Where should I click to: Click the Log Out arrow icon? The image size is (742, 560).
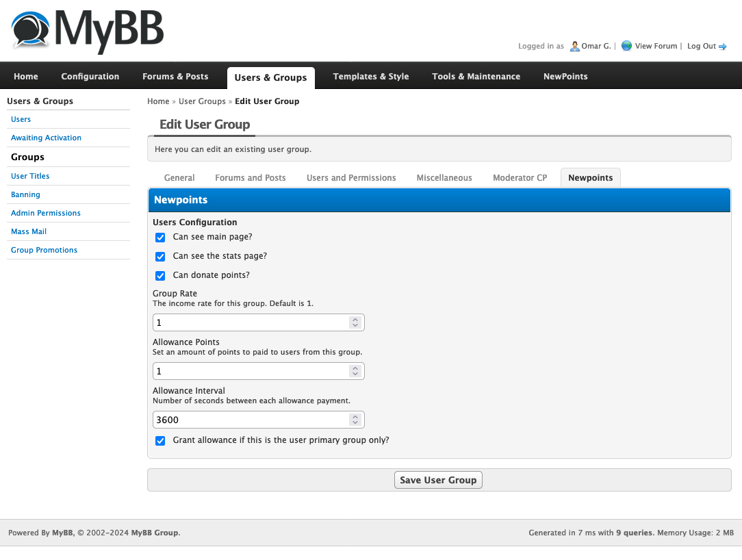click(x=722, y=47)
